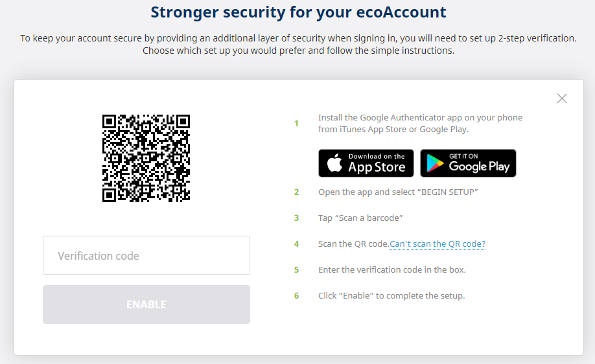Click the "Stronger security for your ecoAccount" heading
The image size is (595, 364).
[x=298, y=12]
